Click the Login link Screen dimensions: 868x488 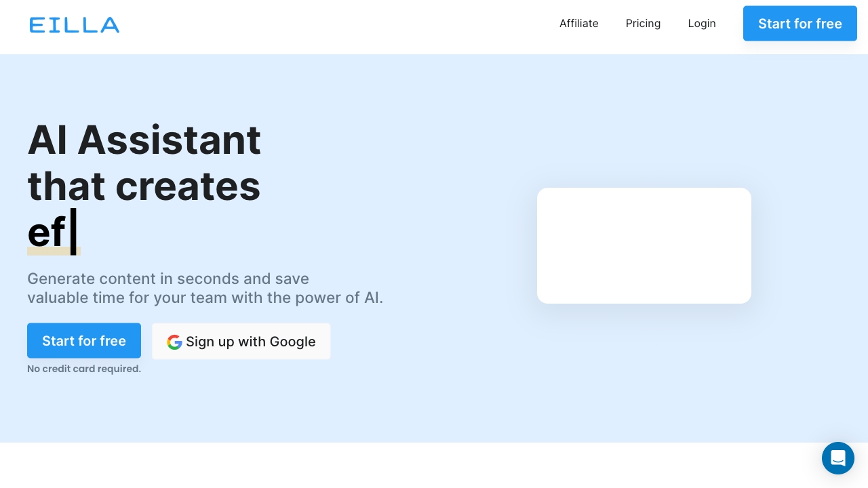click(x=701, y=24)
